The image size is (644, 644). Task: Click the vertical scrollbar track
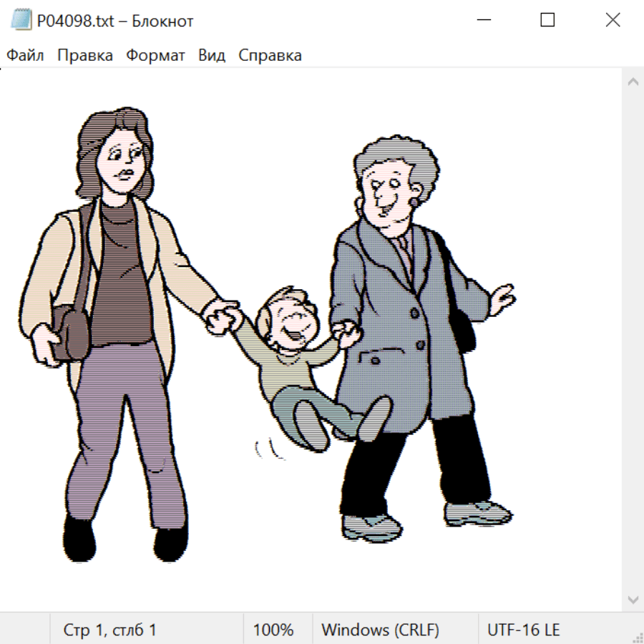point(633,340)
